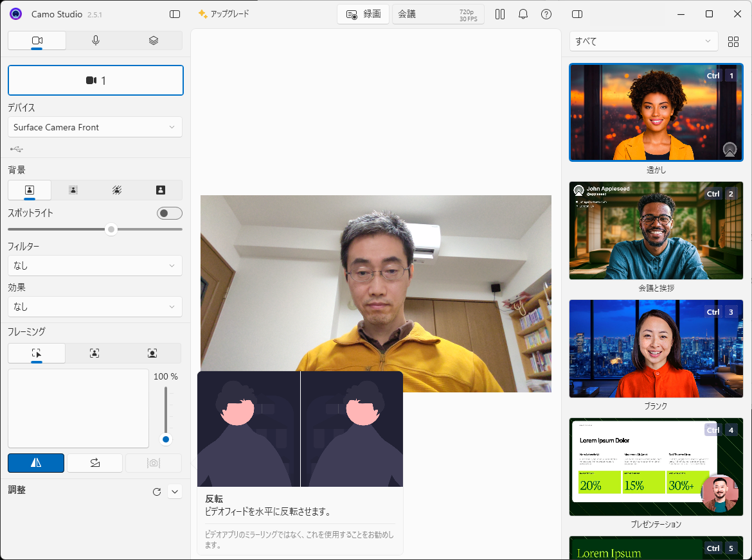Click the 反転 tooltip title text
Screen dimensions: 752x560
point(214,499)
